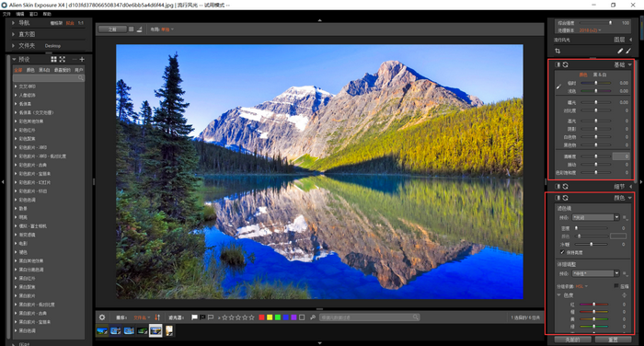Filter by the red color label swatch
Image resolution: width=644 pixels, height=346 pixels.
[x=261, y=317]
